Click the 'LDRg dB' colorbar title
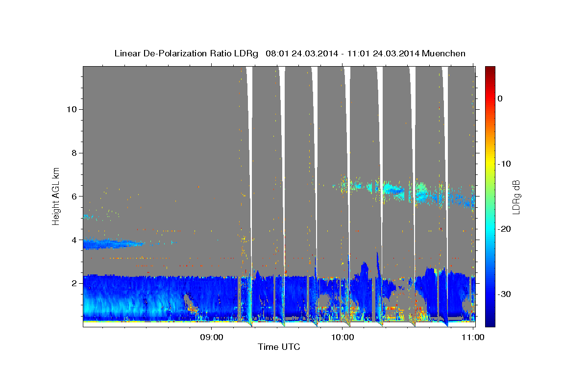The height and width of the screenshot is (392, 588). click(516, 196)
